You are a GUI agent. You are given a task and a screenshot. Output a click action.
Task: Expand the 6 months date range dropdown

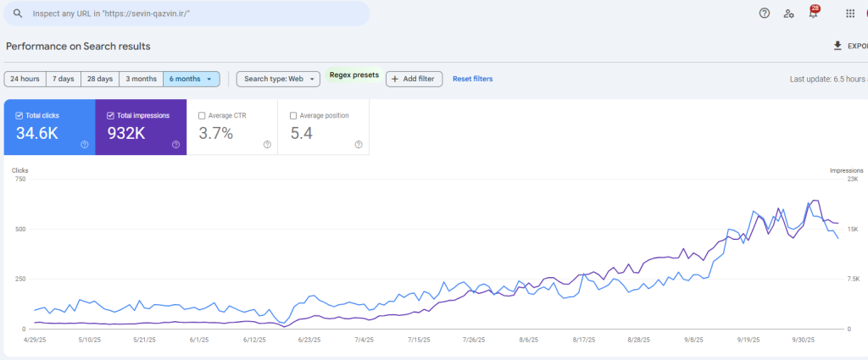click(192, 79)
